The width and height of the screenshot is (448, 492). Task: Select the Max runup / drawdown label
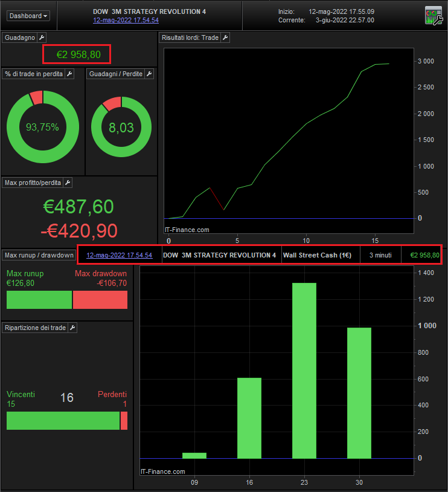39,255
